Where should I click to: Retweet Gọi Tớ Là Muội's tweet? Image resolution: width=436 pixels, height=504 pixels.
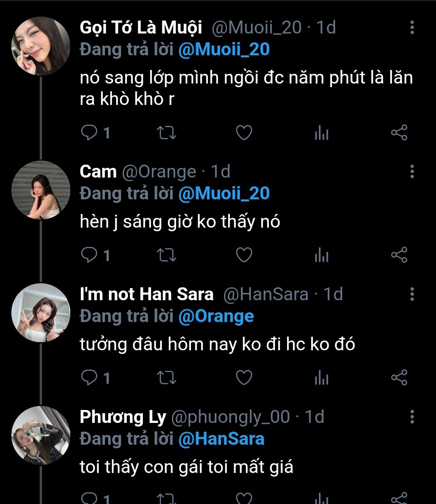coord(166,133)
